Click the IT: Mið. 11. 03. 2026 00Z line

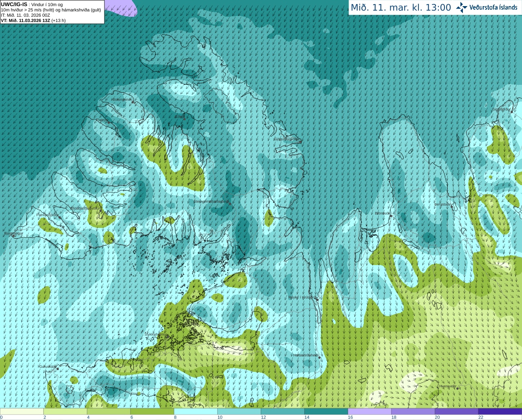(x=25, y=15)
